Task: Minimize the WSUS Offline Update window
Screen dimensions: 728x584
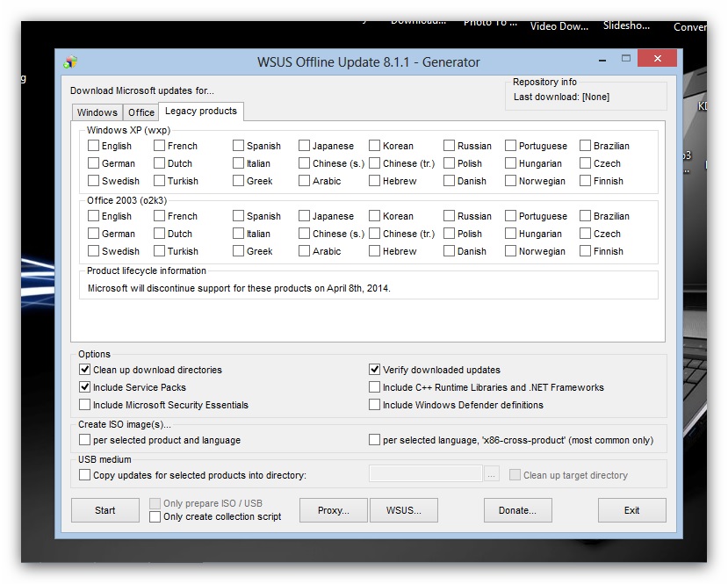Action: point(597,59)
